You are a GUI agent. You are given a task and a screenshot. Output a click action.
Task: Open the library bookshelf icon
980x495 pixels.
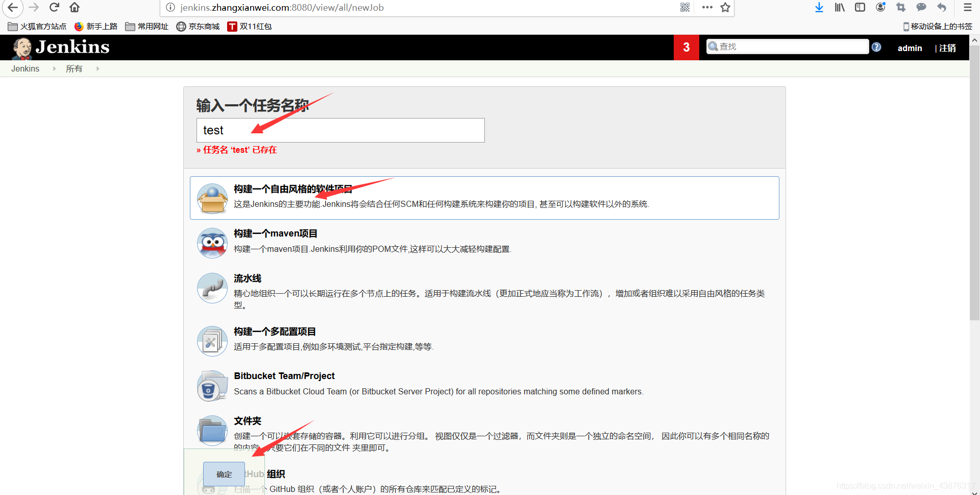point(840,7)
